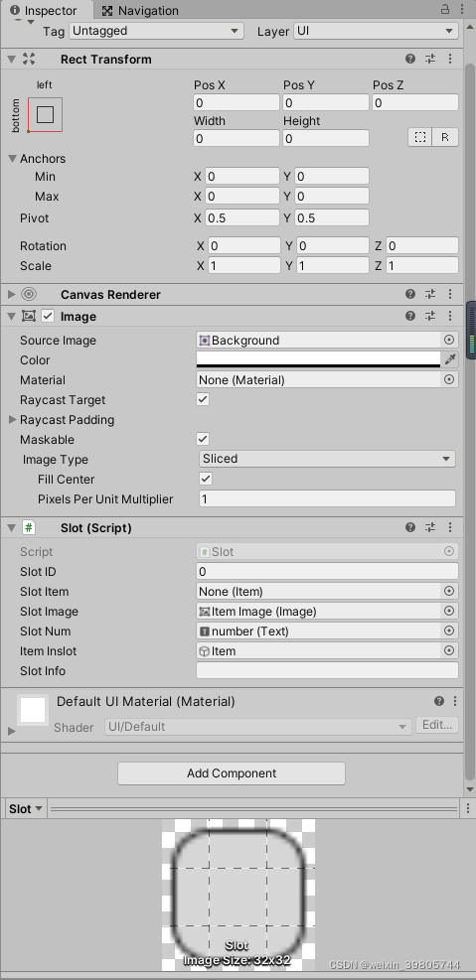Toggle blueprint mode in Rect Transform
The width and height of the screenshot is (476, 980).
(420, 137)
